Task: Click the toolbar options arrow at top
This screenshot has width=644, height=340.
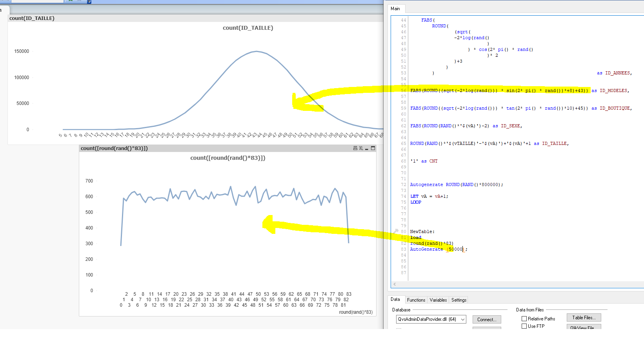Action: click(x=89, y=2)
